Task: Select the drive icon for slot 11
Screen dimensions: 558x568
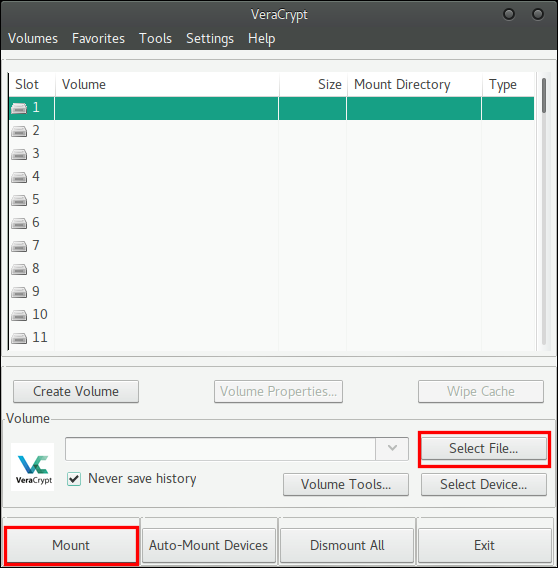Action: pos(19,338)
